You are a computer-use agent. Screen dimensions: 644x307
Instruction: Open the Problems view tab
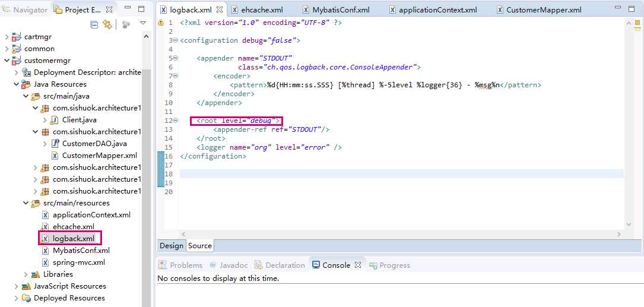[x=180, y=265]
